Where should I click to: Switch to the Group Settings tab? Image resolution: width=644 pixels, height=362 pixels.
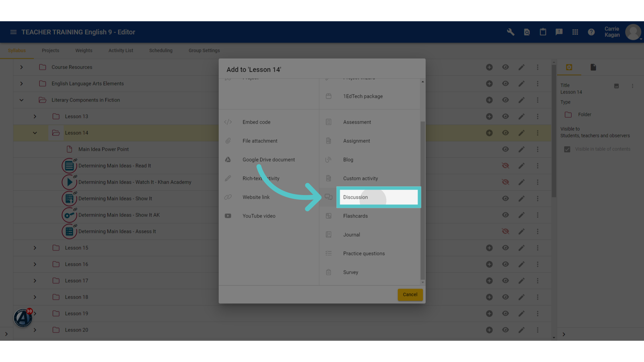point(204,50)
